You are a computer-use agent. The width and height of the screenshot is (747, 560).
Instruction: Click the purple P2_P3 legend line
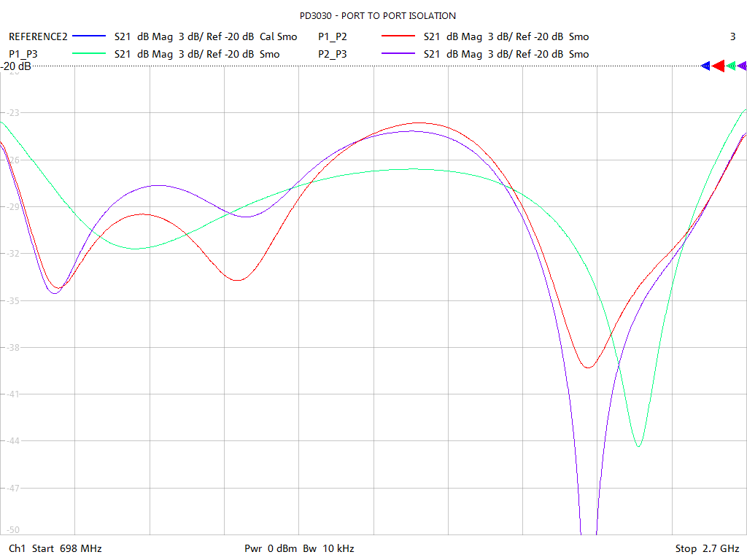398,54
